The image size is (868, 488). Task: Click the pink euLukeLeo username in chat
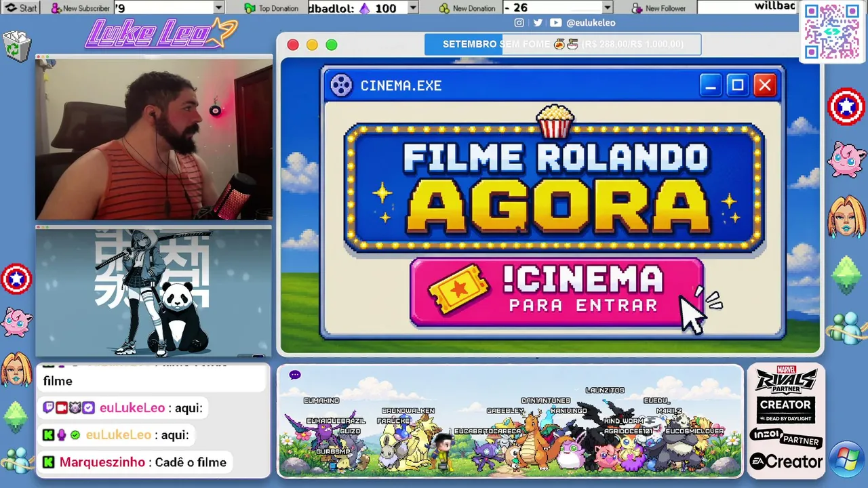pos(132,408)
